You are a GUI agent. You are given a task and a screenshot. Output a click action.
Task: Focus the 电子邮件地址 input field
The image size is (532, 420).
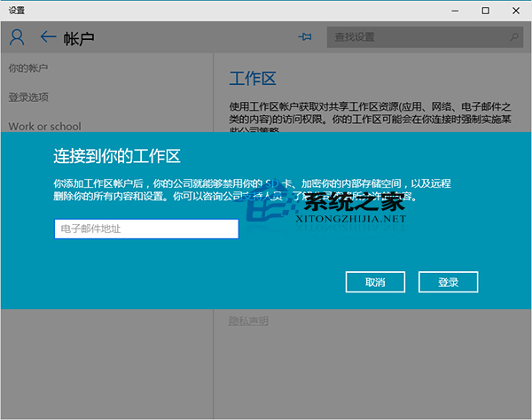click(146, 229)
